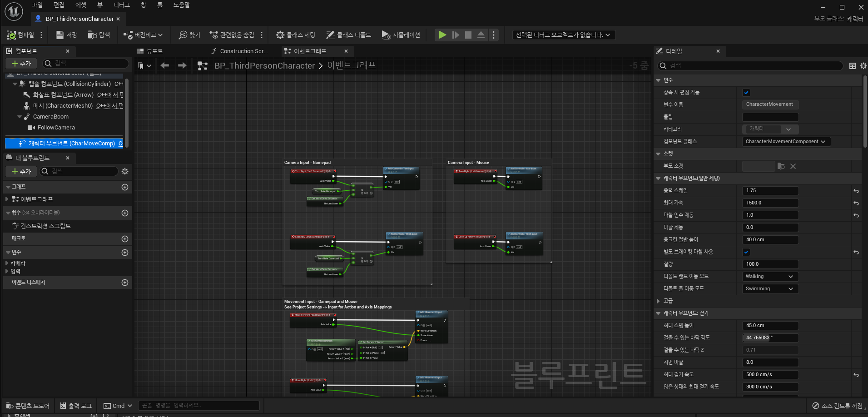Viewport: 868px width, 417px height.
Task: Click the Find (찾기) toolbar button
Action: click(x=189, y=35)
